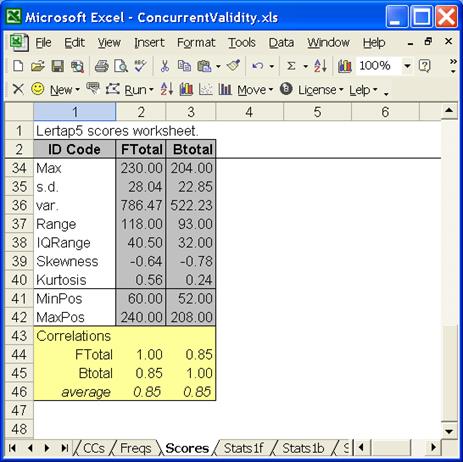Click the Sort Ascending icon
Screen dimensions: 463x462
(320, 66)
